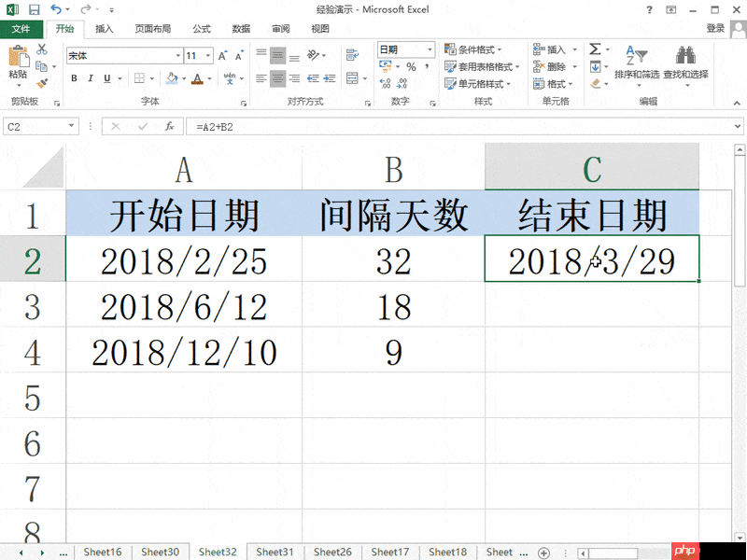Open 套用表格格式 table format menu
The image size is (747, 560).
pyautogui.click(x=482, y=66)
